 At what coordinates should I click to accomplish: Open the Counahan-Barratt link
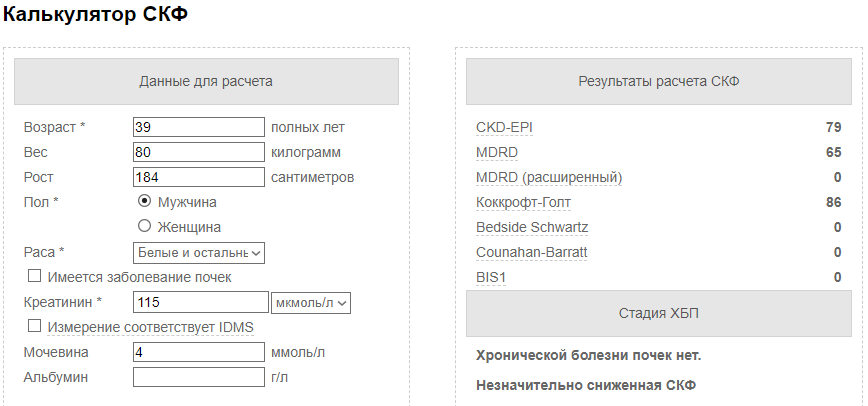coord(531,253)
